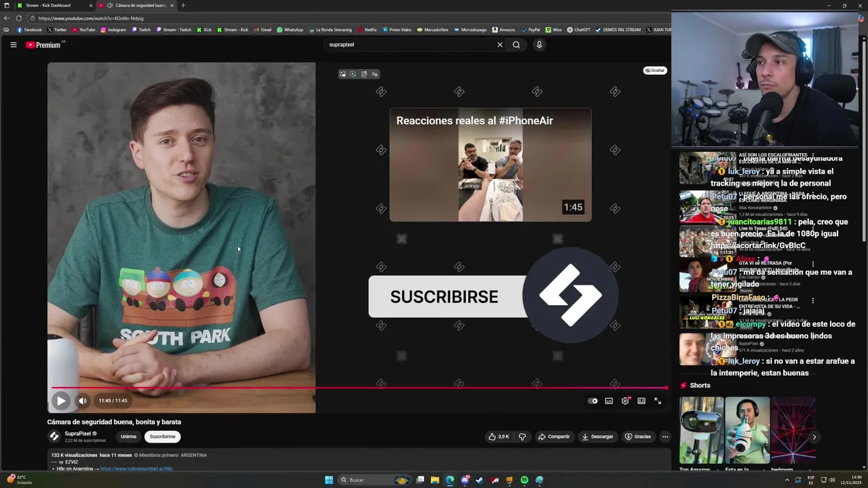Click the Descargar download button

[x=597, y=436]
